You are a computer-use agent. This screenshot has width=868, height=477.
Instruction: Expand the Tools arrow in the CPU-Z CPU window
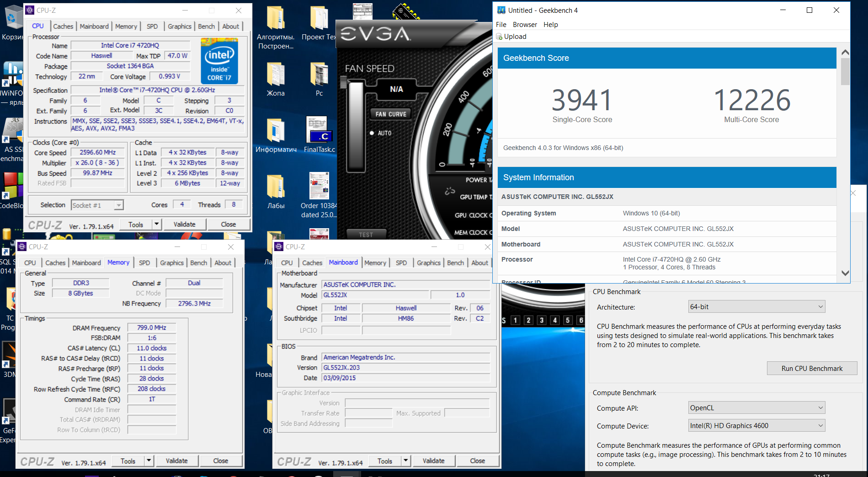(x=156, y=224)
